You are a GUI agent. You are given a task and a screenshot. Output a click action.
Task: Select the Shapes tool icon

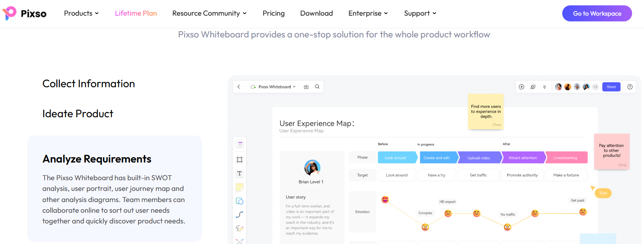(240, 201)
